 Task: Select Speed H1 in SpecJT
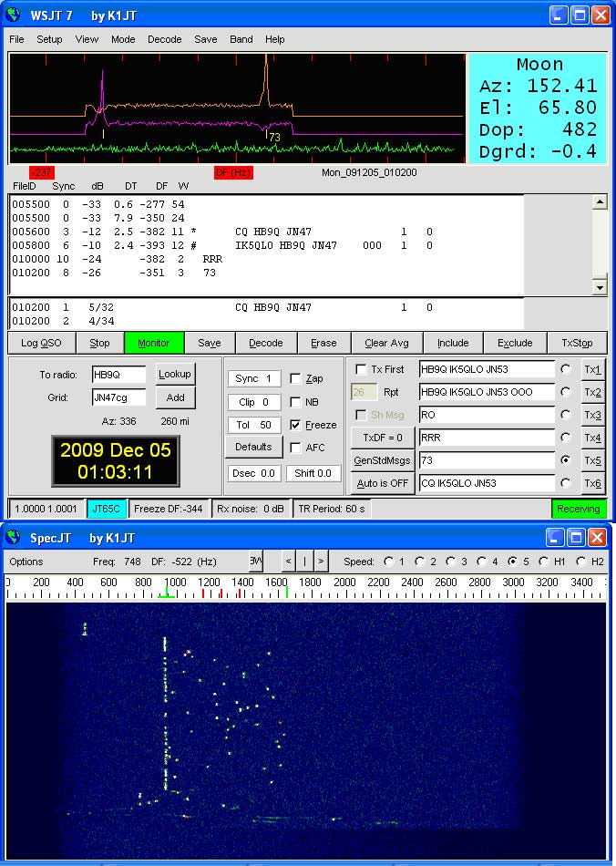point(543,562)
